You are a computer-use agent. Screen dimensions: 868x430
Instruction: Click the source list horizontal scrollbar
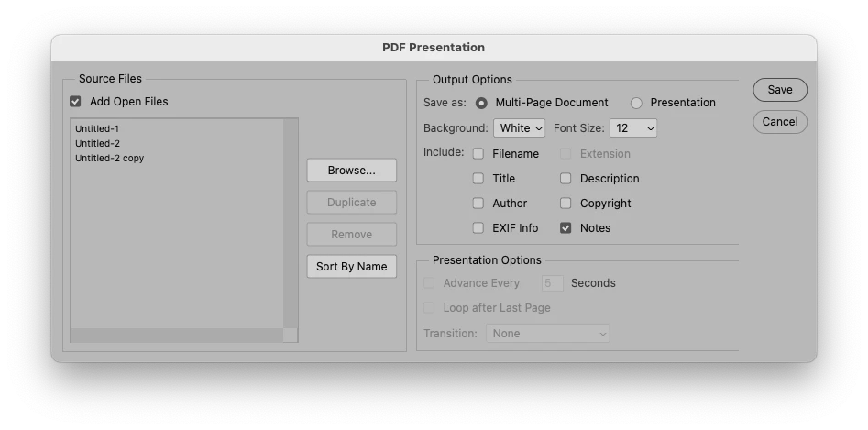[177, 335]
